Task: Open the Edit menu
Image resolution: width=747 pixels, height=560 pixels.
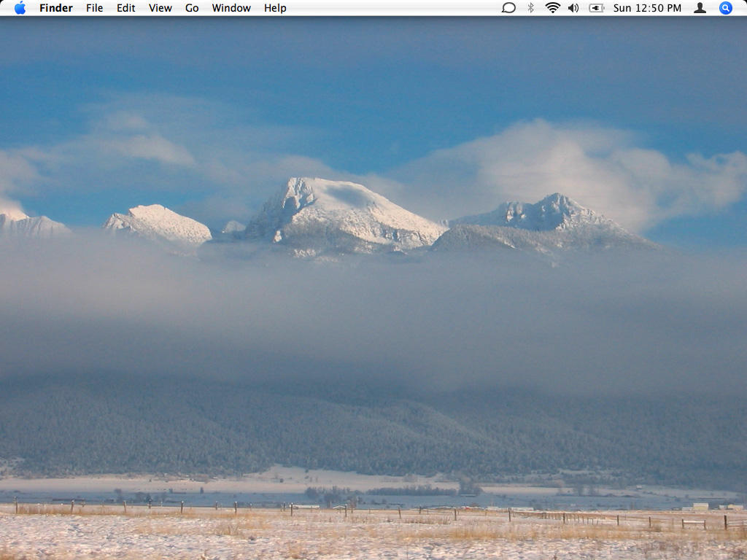Action: point(125,8)
